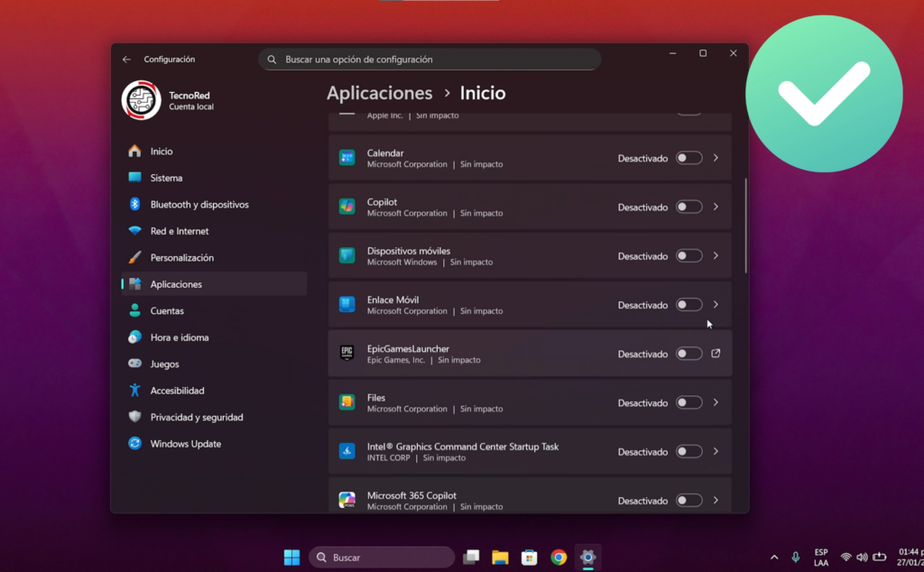Click the Copilot app icon
The height and width of the screenshot is (572, 924).
pyautogui.click(x=346, y=208)
